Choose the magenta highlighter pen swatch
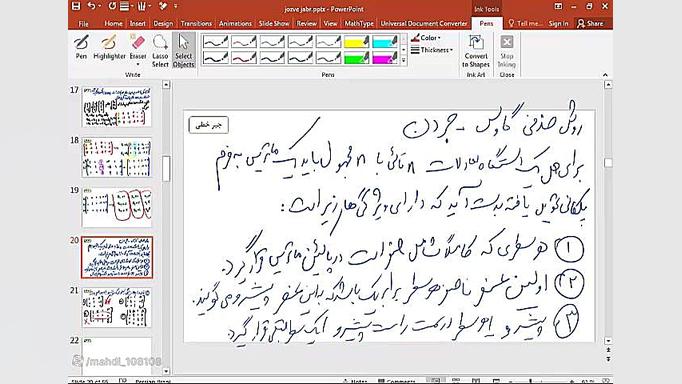682x384 pixels. pyautogui.click(x=385, y=58)
